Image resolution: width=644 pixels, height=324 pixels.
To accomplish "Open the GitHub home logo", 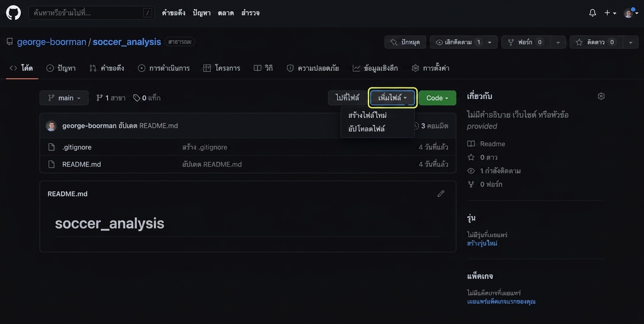I will pos(13,13).
